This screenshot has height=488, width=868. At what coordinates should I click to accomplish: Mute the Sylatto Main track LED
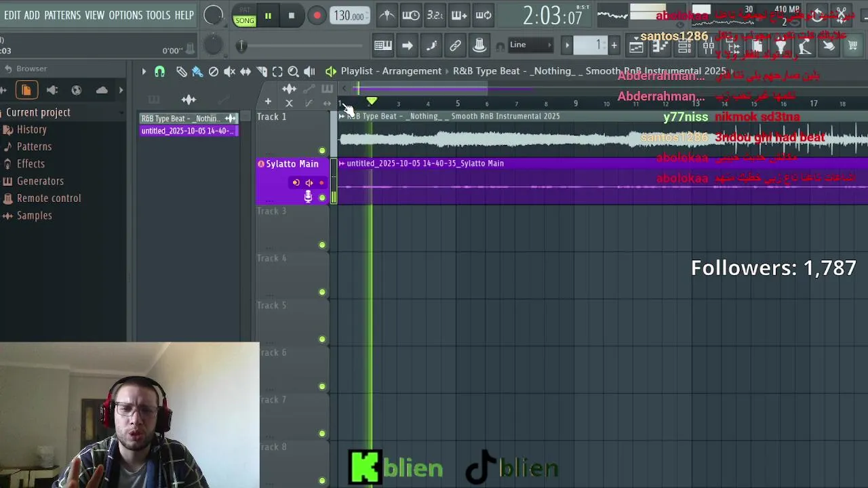322,198
